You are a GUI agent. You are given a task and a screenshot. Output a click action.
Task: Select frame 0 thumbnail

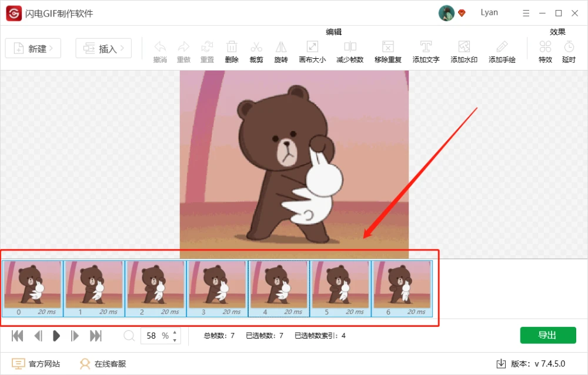[x=32, y=289]
